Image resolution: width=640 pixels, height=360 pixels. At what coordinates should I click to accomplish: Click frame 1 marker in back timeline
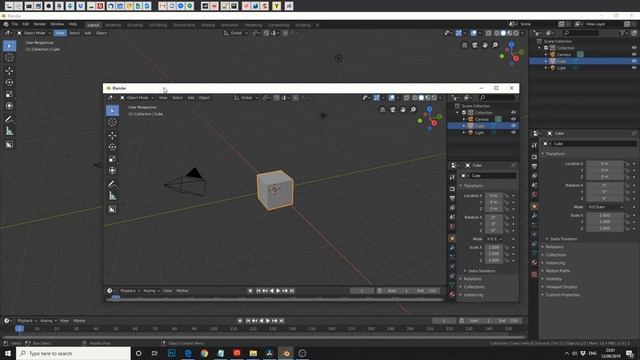pos(19,329)
